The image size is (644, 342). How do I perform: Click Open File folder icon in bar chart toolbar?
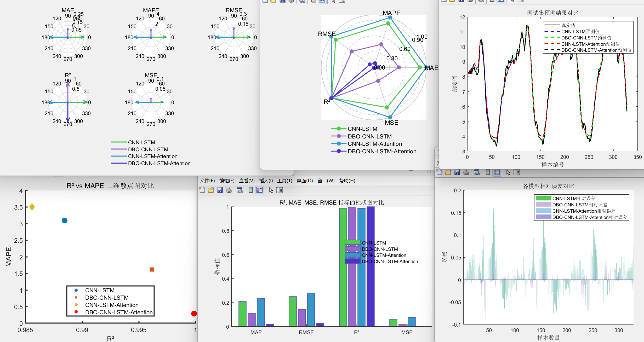click(211, 190)
